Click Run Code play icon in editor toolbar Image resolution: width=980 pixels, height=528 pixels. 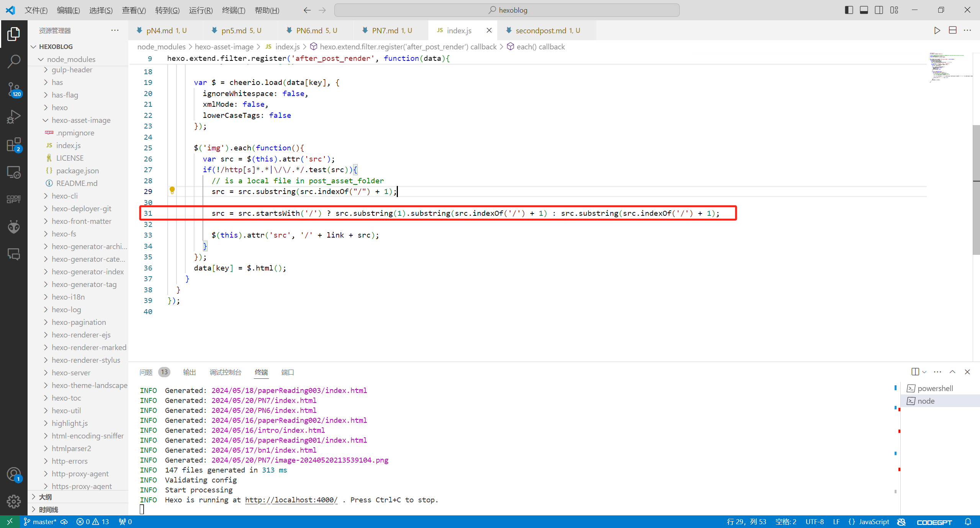(x=937, y=31)
